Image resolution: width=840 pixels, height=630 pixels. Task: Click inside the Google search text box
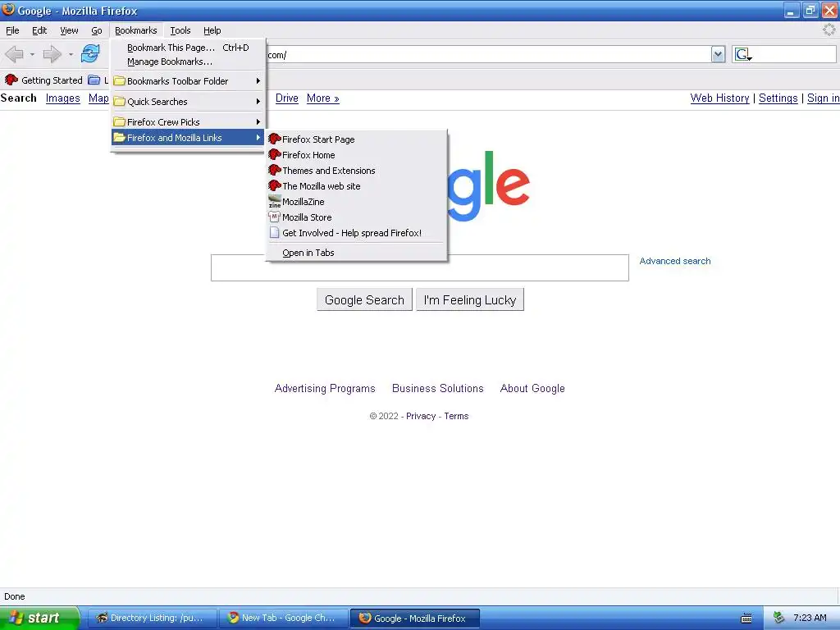coord(419,268)
